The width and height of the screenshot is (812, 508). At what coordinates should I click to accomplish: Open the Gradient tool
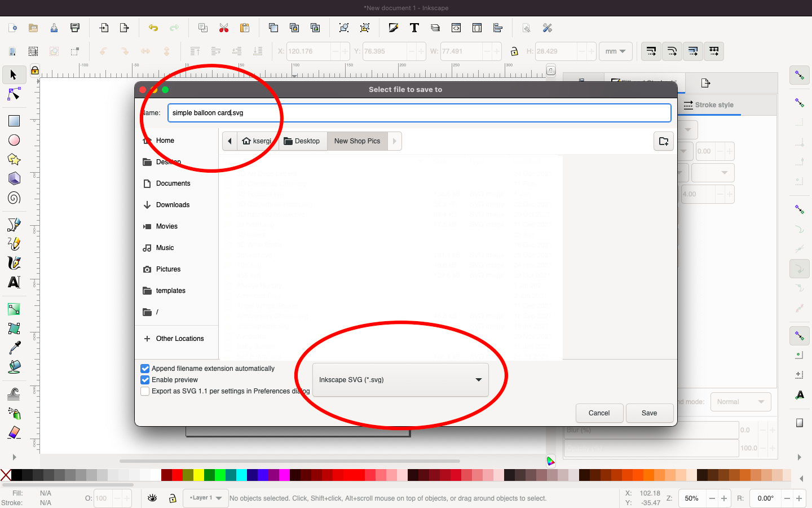coord(14,309)
